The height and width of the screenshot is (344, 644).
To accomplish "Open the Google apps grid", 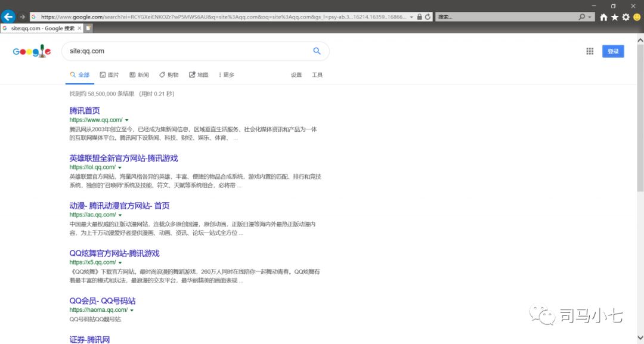I will 590,51.
